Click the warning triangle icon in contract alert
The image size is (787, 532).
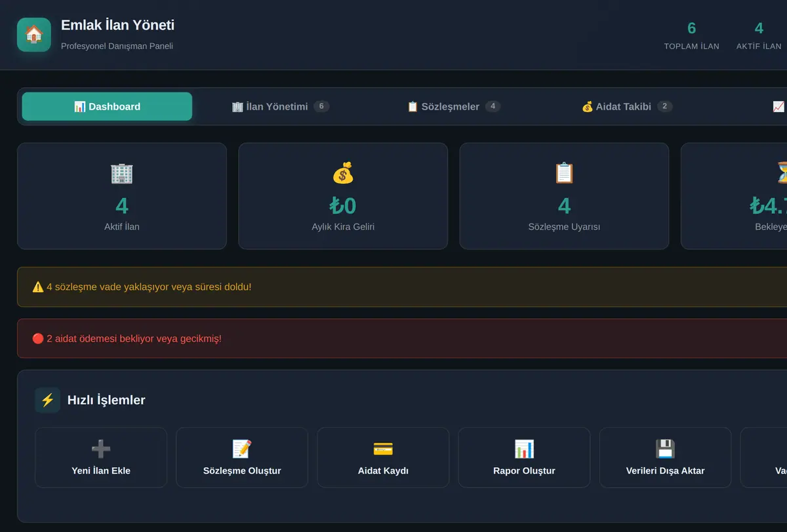[38, 287]
